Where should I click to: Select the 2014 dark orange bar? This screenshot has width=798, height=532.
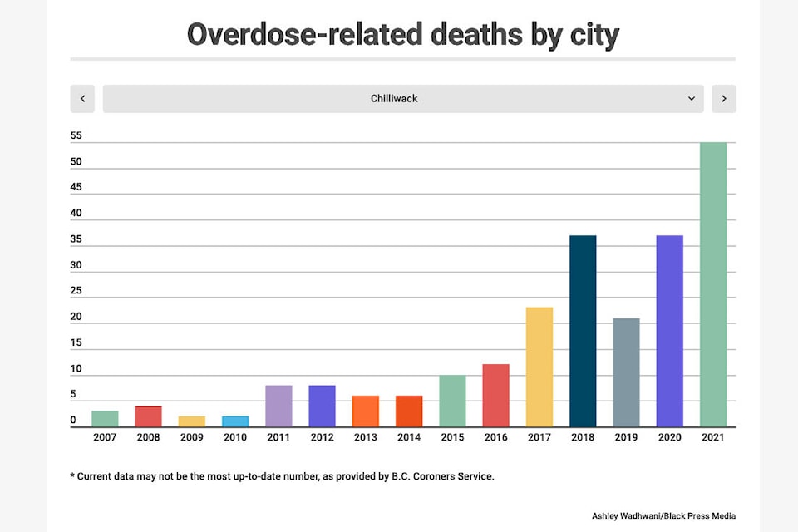tap(409, 411)
